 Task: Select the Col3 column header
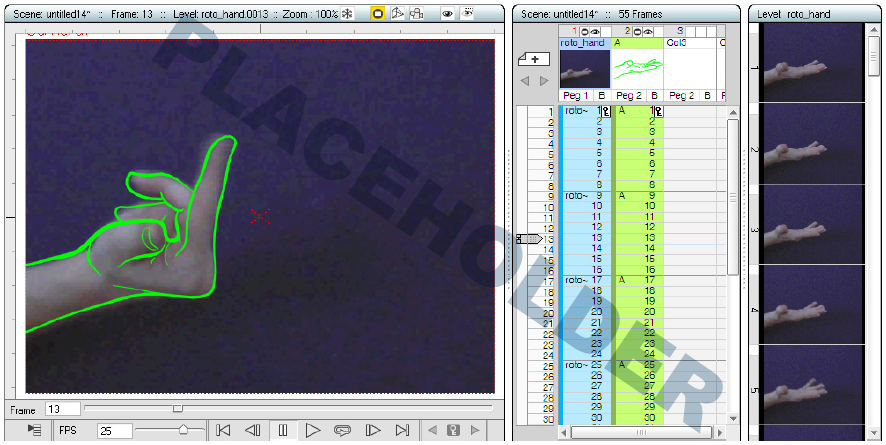[x=690, y=43]
